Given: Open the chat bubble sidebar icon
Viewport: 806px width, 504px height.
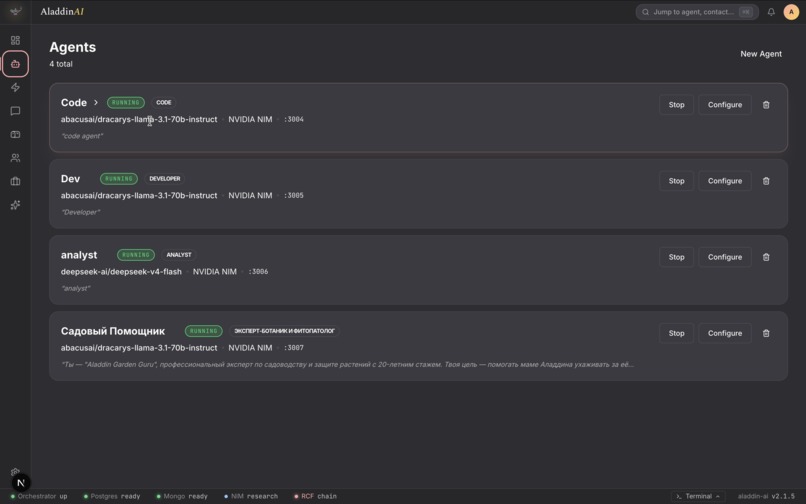Looking at the screenshot, I should pyautogui.click(x=15, y=111).
